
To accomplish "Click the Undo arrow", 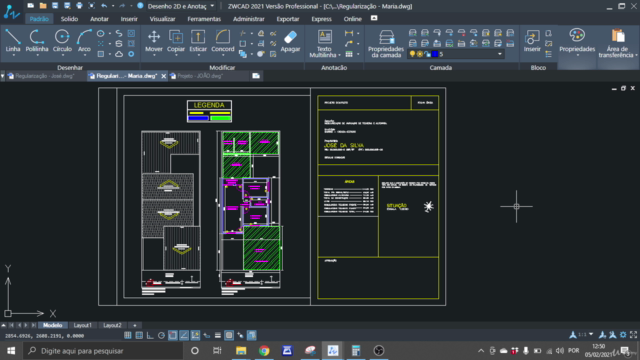I will (x=104, y=6).
